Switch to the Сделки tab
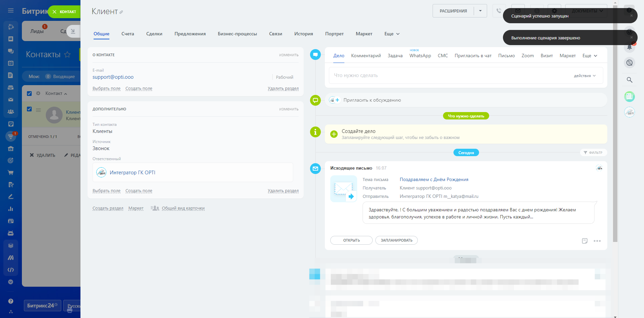The image size is (644, 318). [x=154, y=34]
